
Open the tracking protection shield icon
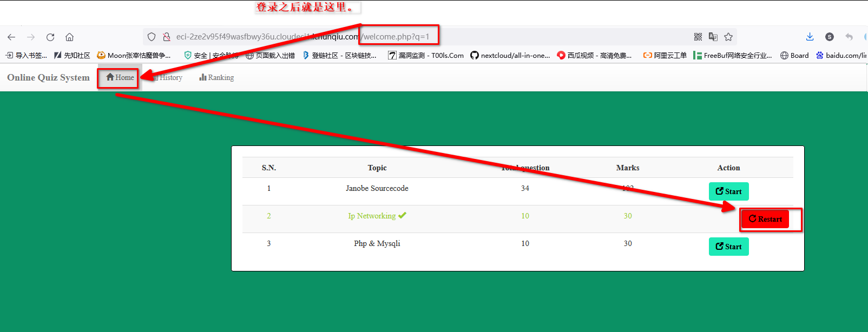click(x=152, y=37)
